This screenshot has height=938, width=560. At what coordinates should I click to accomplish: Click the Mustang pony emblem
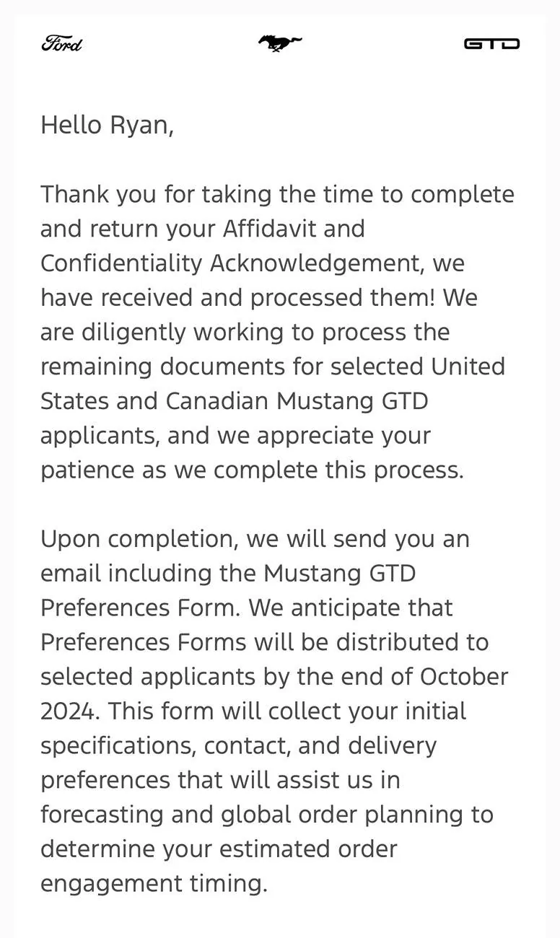point(280,43)
